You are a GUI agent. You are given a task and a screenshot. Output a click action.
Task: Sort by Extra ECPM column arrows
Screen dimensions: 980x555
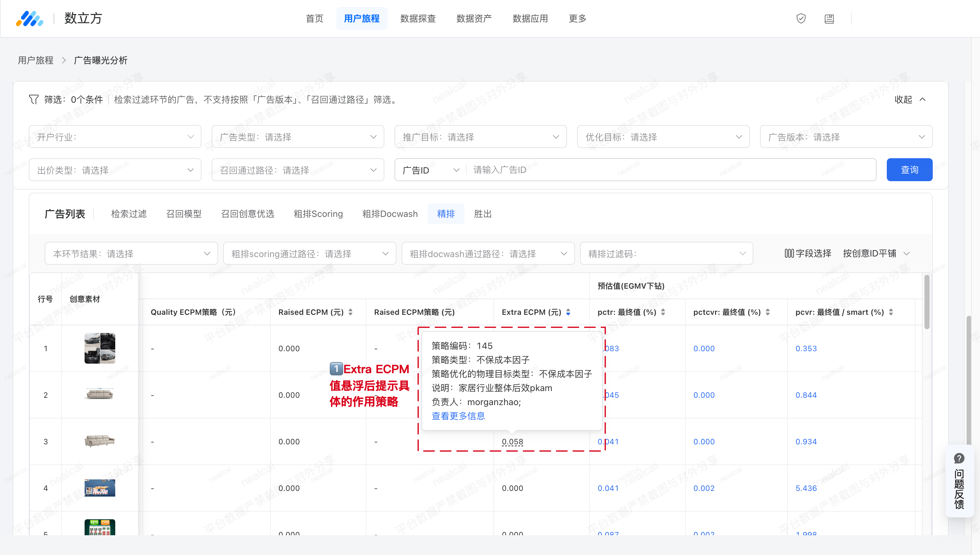(568, 312)
